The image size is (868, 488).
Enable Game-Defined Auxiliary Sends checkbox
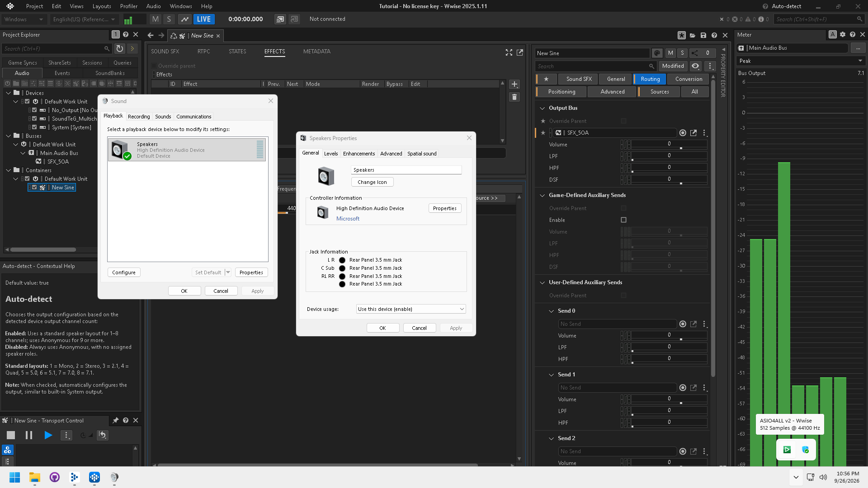click(624, 220)
